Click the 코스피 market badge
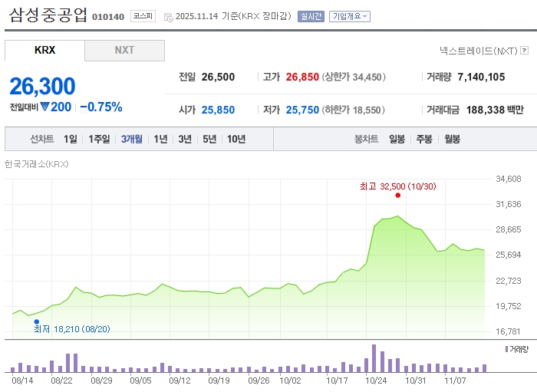 tap(142, 15)
